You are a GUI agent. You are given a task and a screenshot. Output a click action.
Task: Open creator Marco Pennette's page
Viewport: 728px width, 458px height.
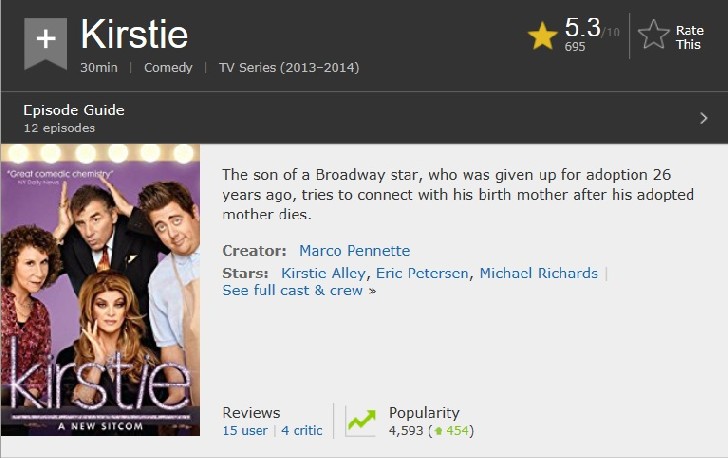click(x=355, y=251)
